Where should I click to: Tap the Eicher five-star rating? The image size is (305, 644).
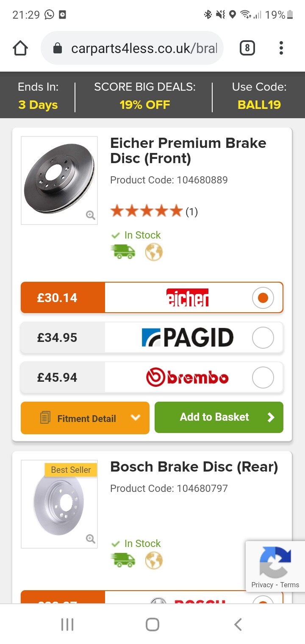point(146,211)
